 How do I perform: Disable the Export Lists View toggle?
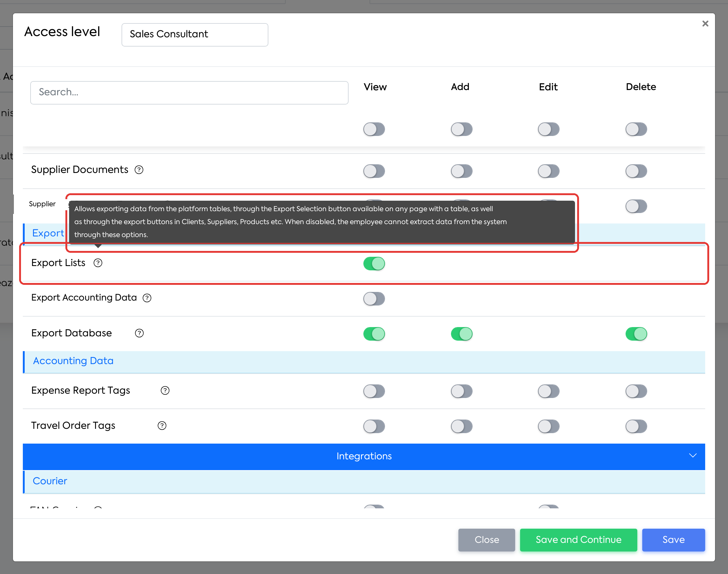374,264
